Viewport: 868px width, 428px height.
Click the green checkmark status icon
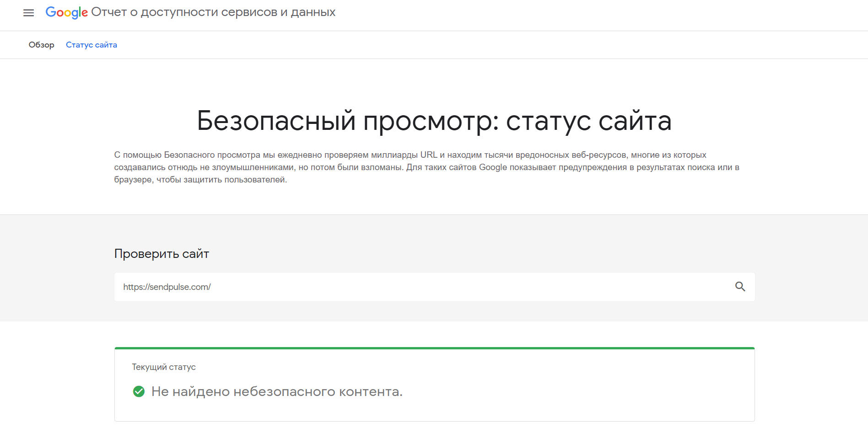point(139,391)
